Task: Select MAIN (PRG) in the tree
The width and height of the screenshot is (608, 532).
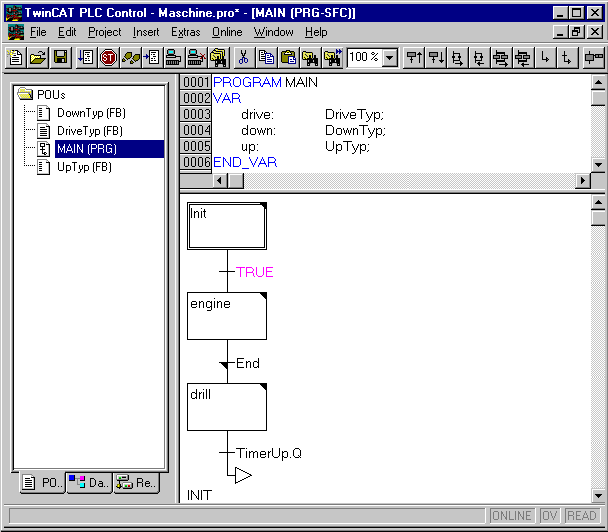Action: (109, 149)
